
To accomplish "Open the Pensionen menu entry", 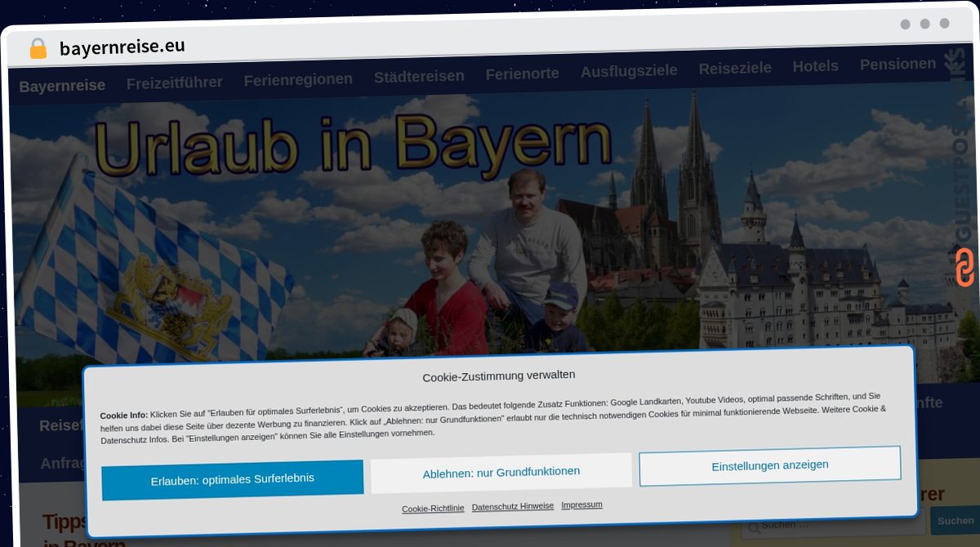I will pyautogui.click(x=898, y=64).
